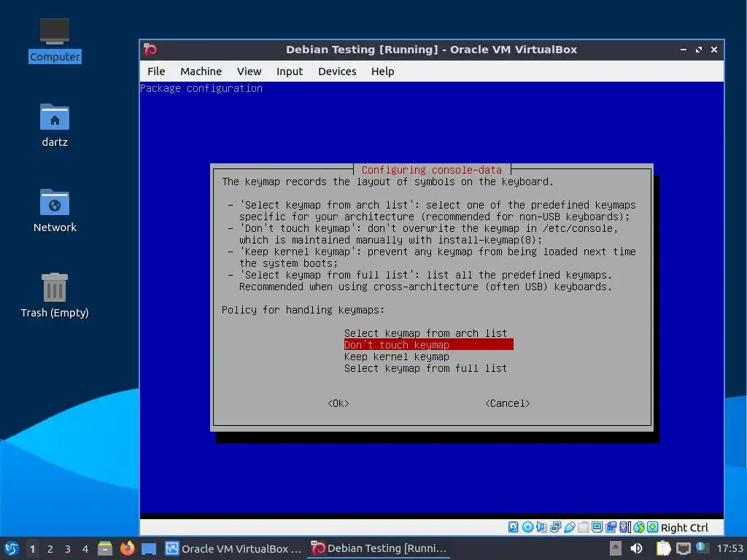
Task: Switch to workspace 4
Action: click(85, 549)
